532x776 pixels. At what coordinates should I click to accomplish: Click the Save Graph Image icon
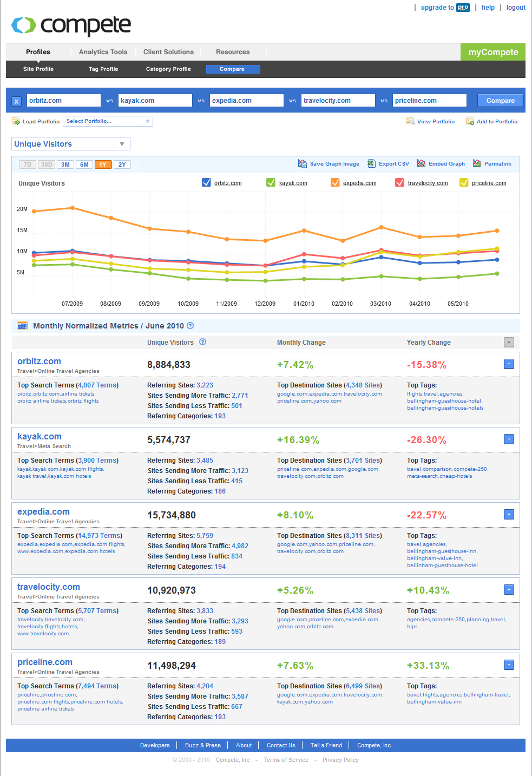(x=303, y=163)
